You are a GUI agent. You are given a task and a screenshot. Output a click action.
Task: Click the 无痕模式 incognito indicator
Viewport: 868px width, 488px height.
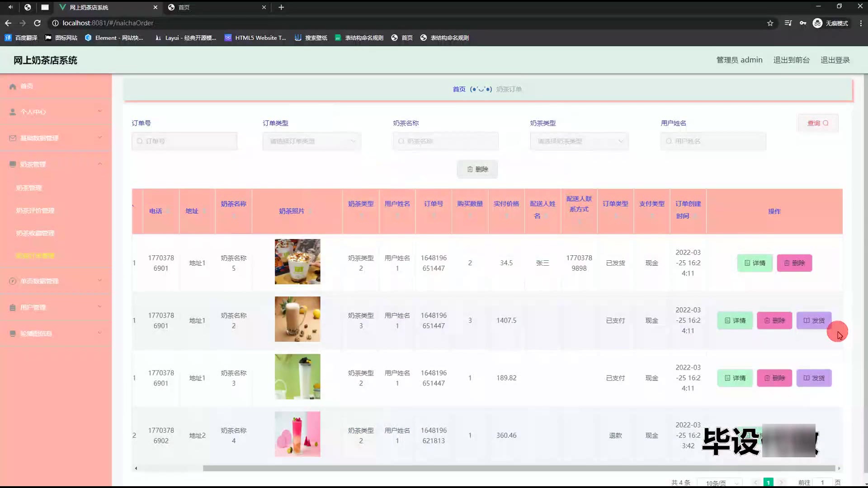[x=830, y=23]
